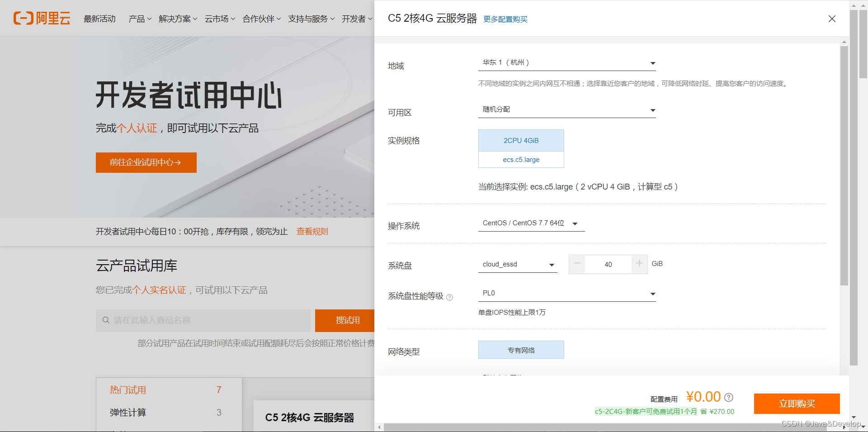The width and height of the screenshot is (868, 432).
Task: Click the horizontal scrollbar left arrow
Action: coord(379,427)
